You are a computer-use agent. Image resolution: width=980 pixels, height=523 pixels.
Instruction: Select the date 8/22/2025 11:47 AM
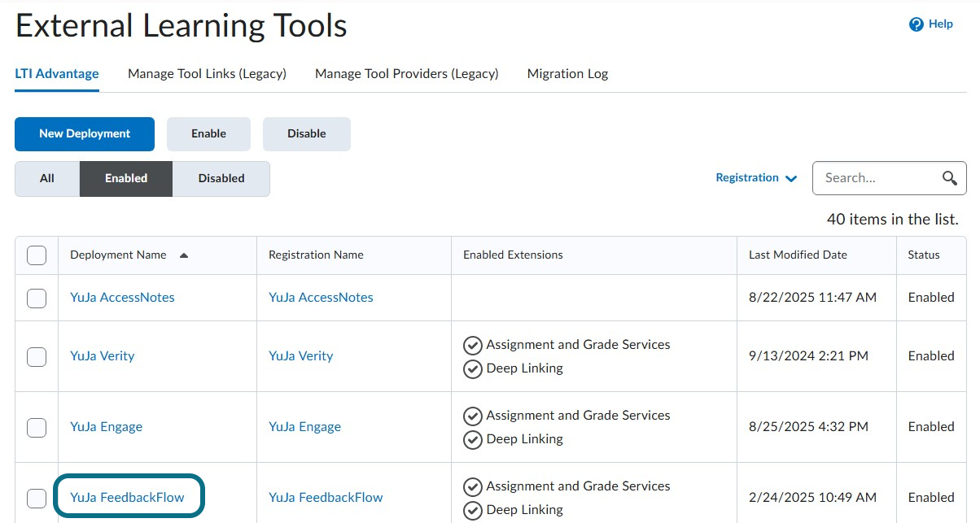[812, 298]
